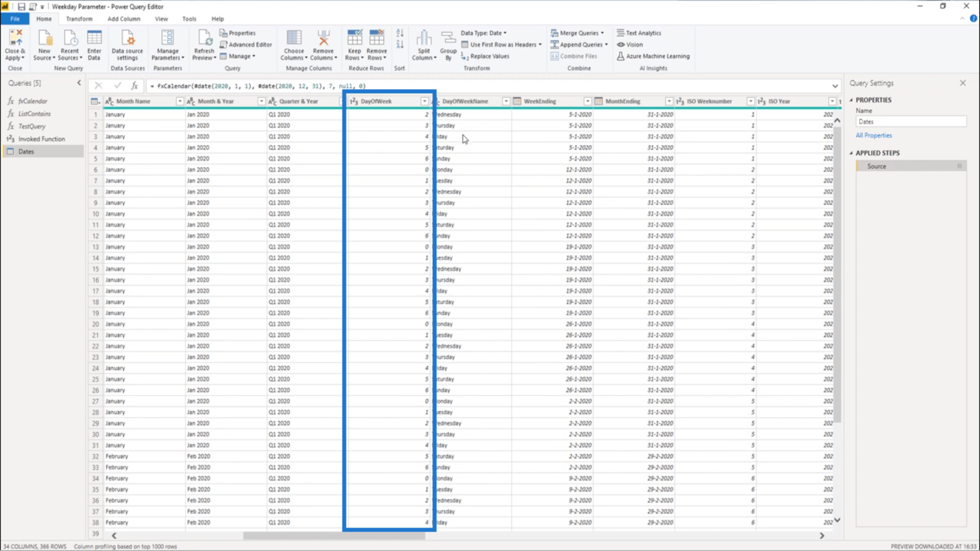The height and width of the screenshot is (551, 980).
Task: Switch to the Help tab
Action: tap(218, 19)
